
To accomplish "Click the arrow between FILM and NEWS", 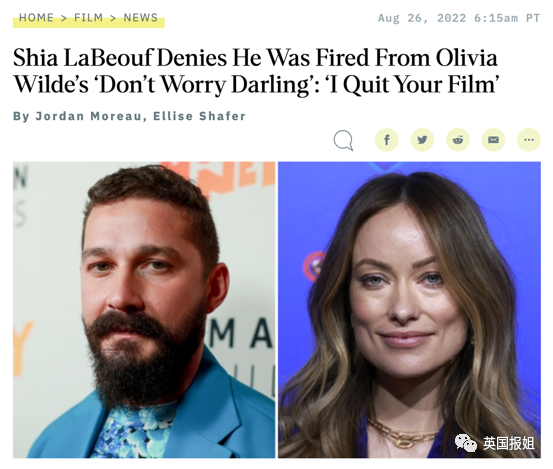I will (113, 18).
